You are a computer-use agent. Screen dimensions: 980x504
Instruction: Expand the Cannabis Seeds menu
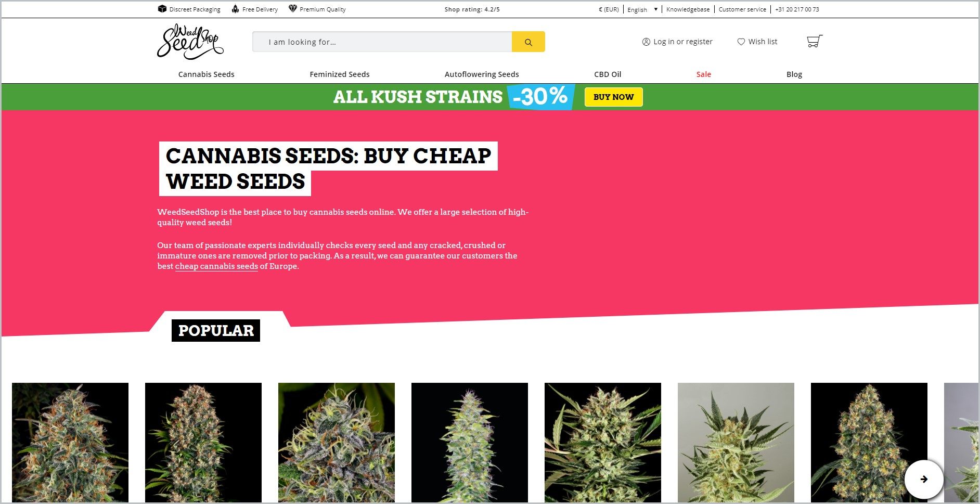click(x=207, y=74)
